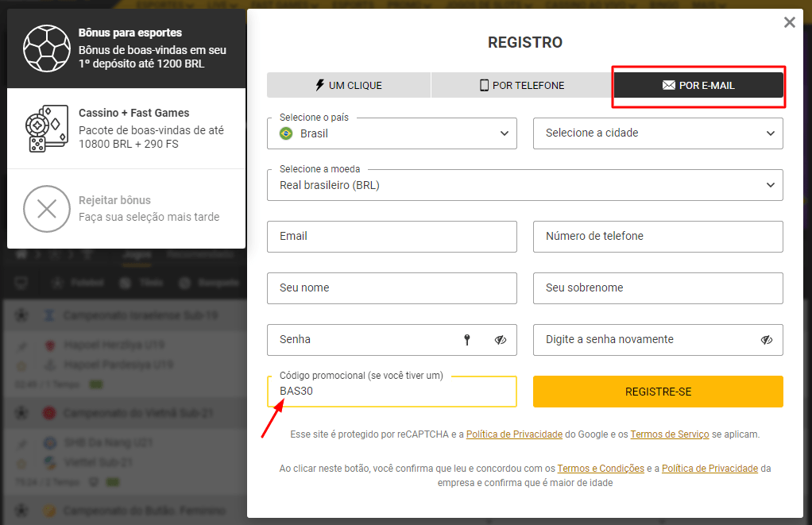Image resolution: width=812 pixels, height=525 pixels.
Task: Open the Selecione a cidade dropdown
Action: 658,133
